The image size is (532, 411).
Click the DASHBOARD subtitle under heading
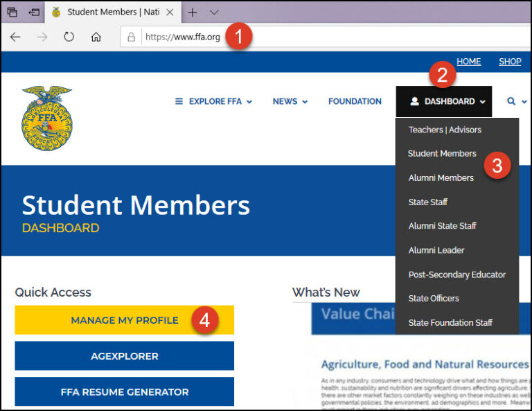click(61, 228)
